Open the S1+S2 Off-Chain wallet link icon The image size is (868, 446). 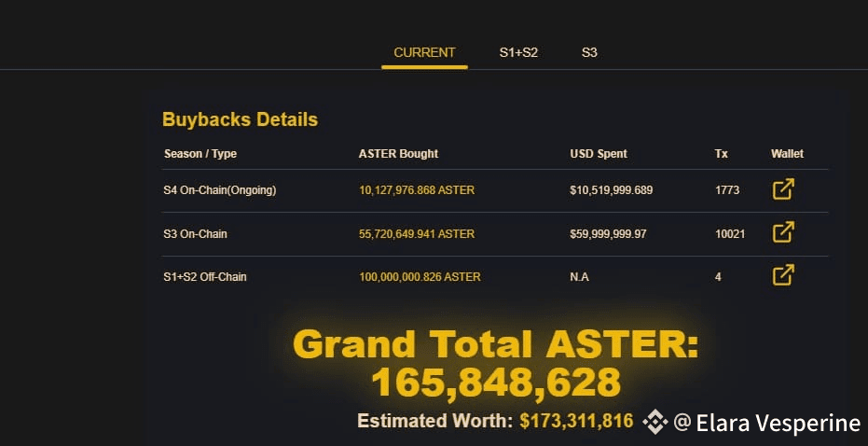pyautogui.click(x=783, y=275)
